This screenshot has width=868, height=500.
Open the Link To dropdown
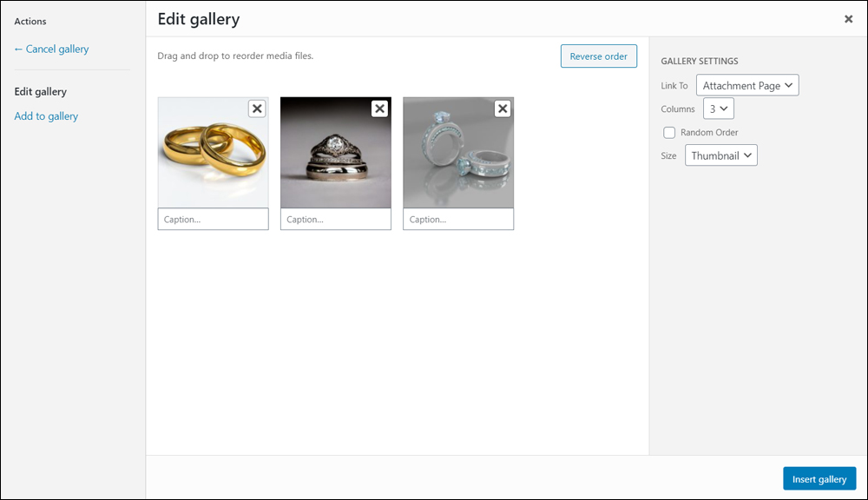tap(747, 85)
